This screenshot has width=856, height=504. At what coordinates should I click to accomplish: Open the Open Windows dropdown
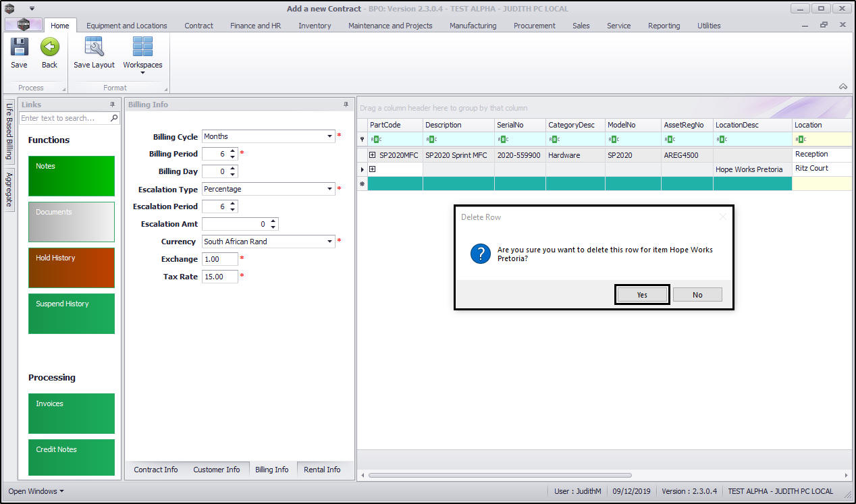coord(36,491)
